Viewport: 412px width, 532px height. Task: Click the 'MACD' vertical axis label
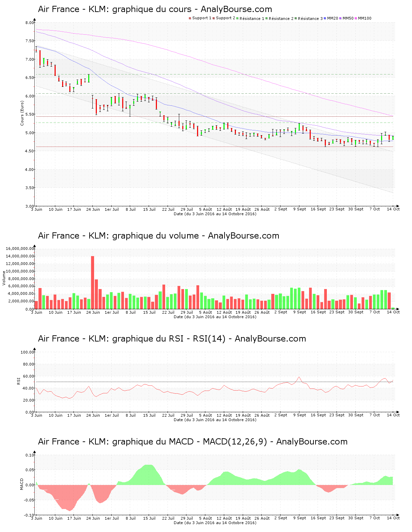point(22,484)
